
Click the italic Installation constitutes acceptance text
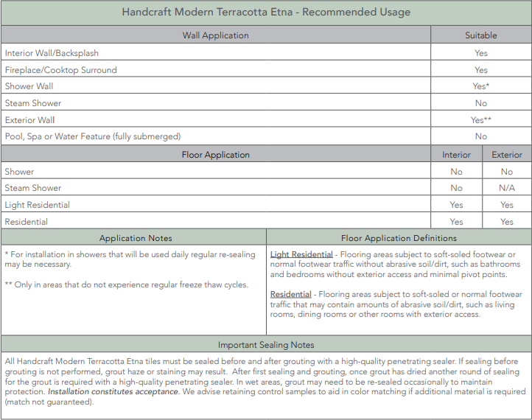coord(113,392)
